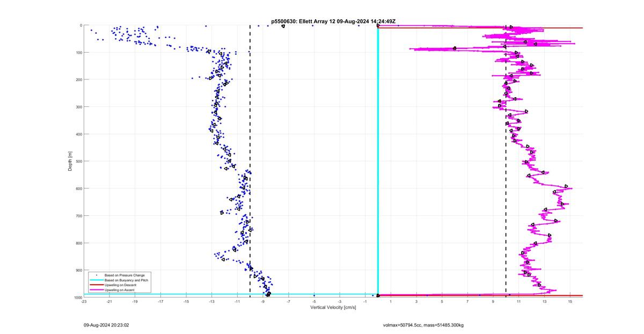Click the dashed vertical line at -10 cm/s
Image resolution: width=644 pixels, height=334 pixels.
pyautogui.click(x=250, y=161)
